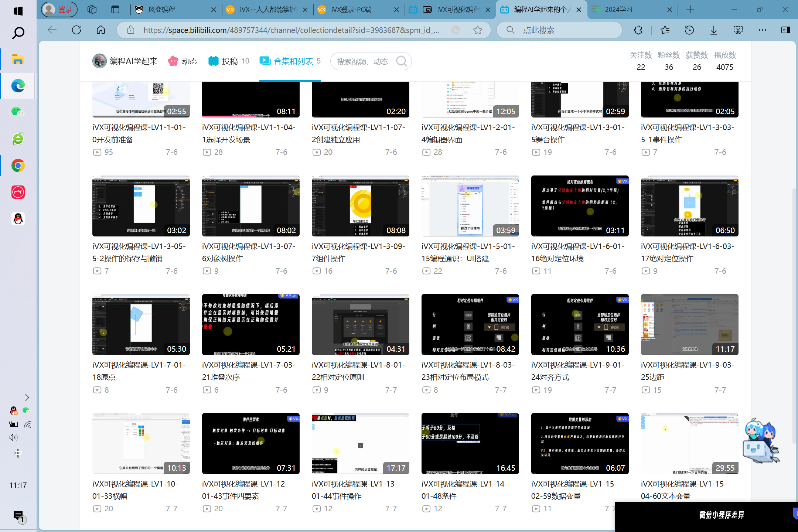Open downloads arrow icon
Screen dimensions: 798x532
(x=714, y=30)
